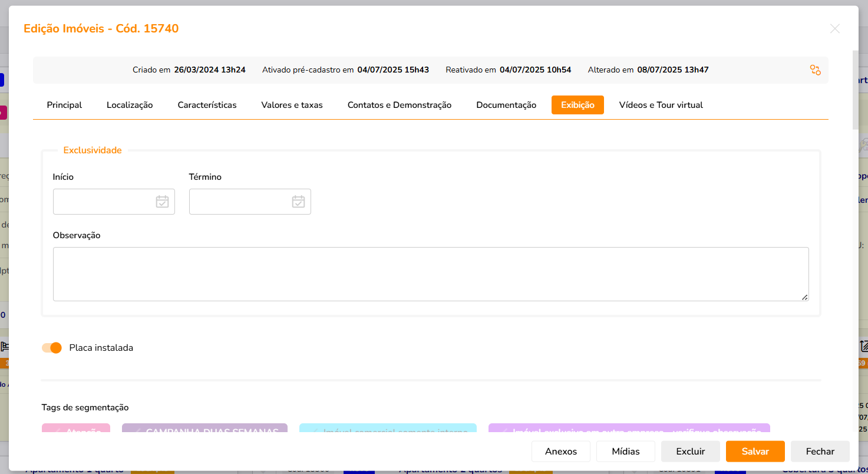Select the Atenção segmentation tag
The height and width of the screenshot is (474, 868).
point(76,430)
